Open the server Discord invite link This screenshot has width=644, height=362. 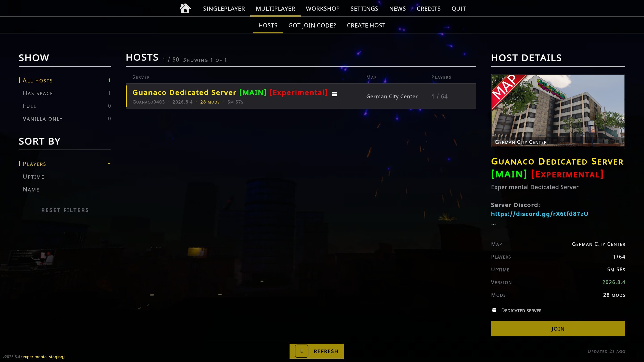540,214
